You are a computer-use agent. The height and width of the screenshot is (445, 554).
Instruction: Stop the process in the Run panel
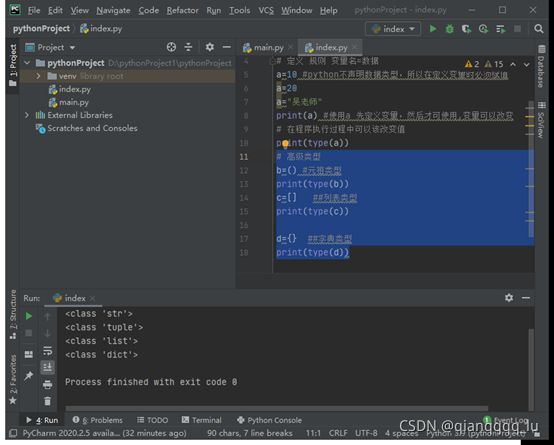[29, 333]
